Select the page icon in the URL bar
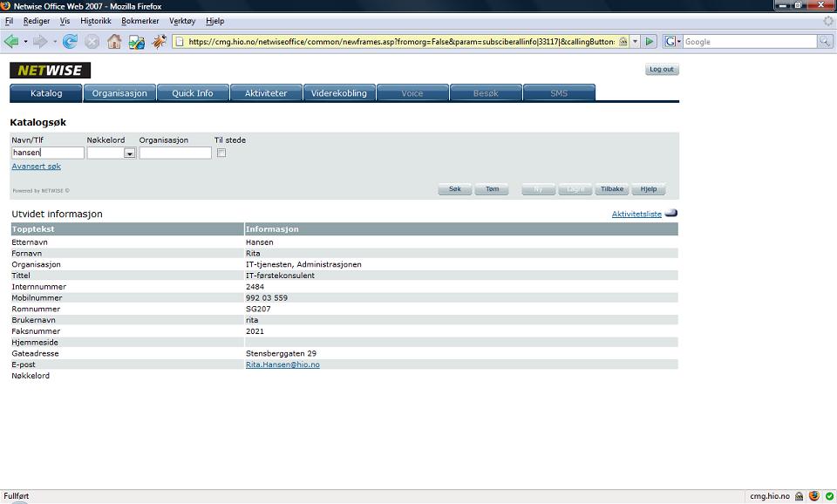837x504 pixels. point(180,42)
